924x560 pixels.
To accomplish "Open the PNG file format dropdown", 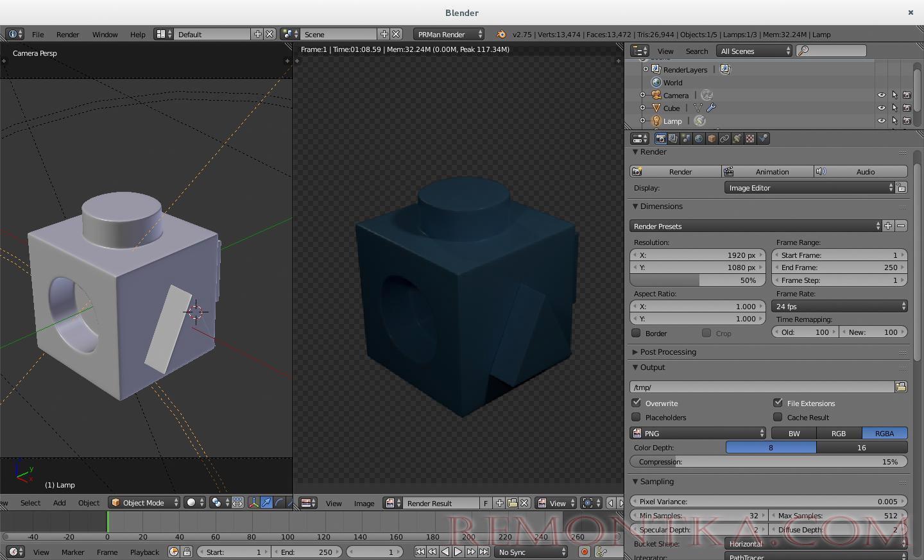I will coord(698,433).
